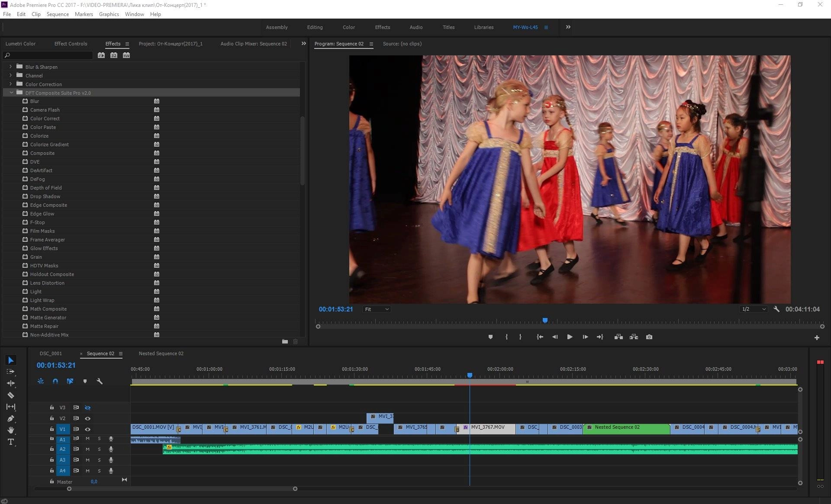831x504 pixels.
Task: Toggle sync lock on A4
Action: pyautogui.click(x=76, y=471)
